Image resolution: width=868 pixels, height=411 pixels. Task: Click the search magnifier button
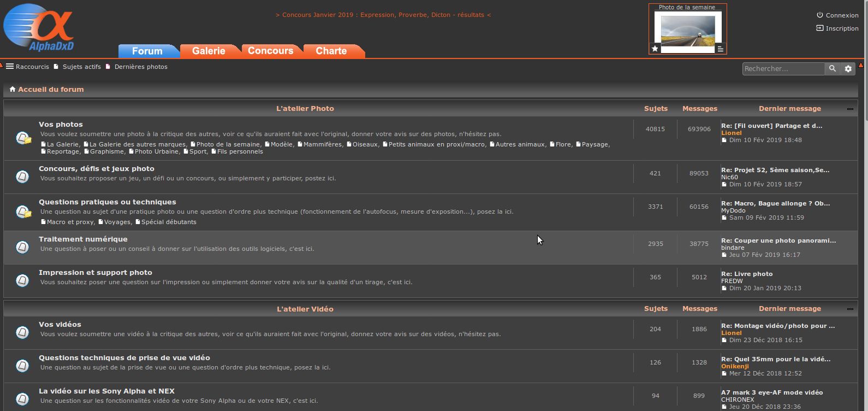click(832, 68)
